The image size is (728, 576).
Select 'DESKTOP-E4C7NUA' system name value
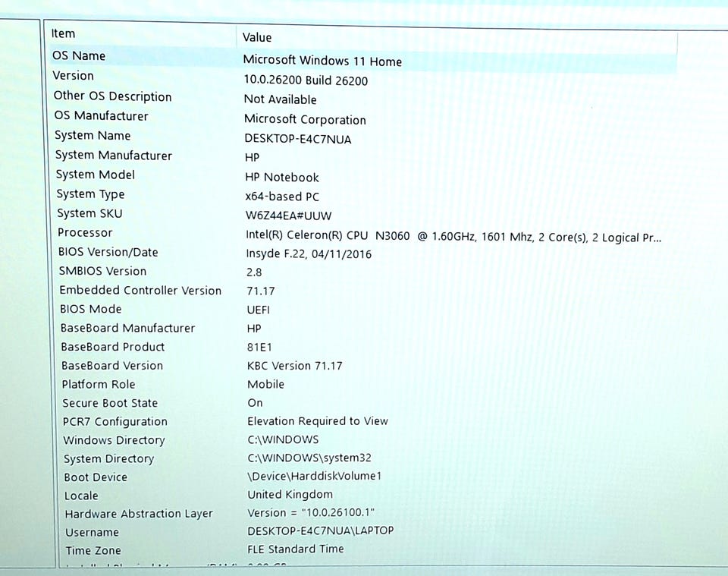[297, 139]
